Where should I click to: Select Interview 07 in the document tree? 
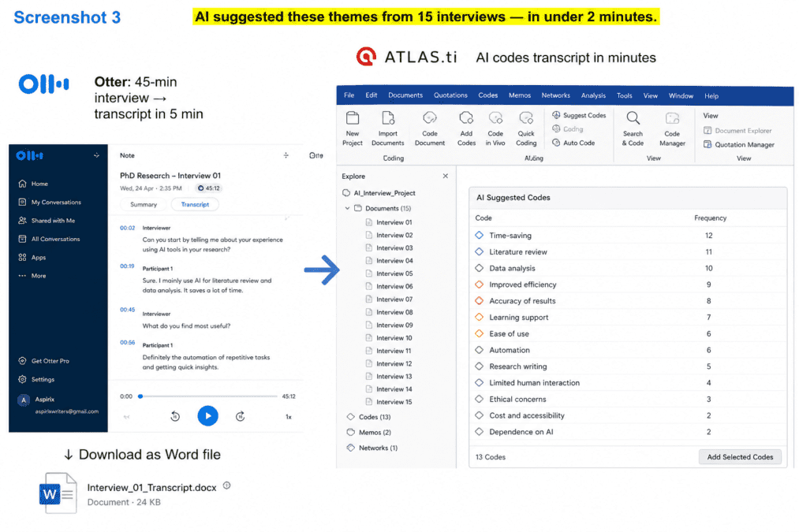(x=390, y=299)
